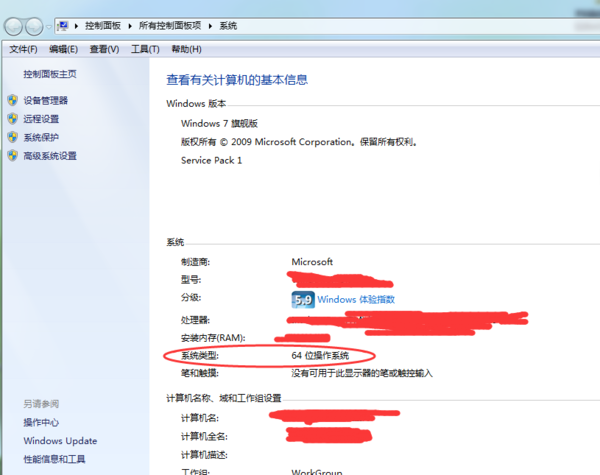
Task: Click the computer icon in the address bar
Action: 62,26
